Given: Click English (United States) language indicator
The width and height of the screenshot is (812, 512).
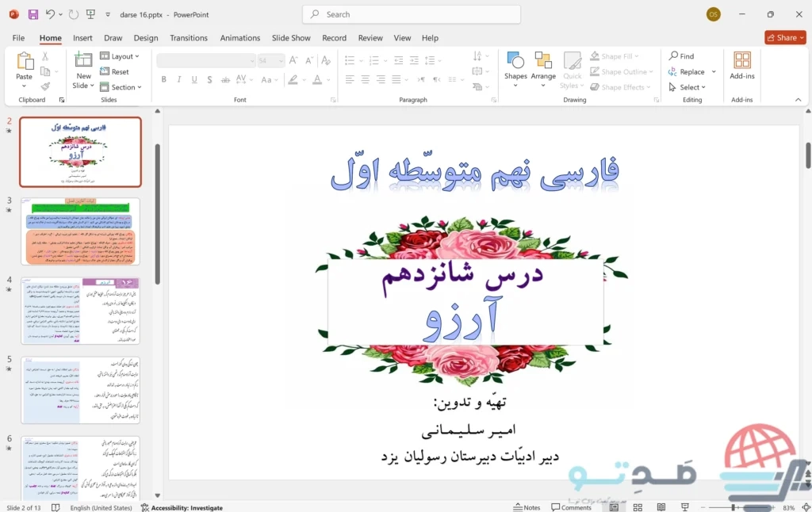Looking at the screenshot, I should click(101, 508).
